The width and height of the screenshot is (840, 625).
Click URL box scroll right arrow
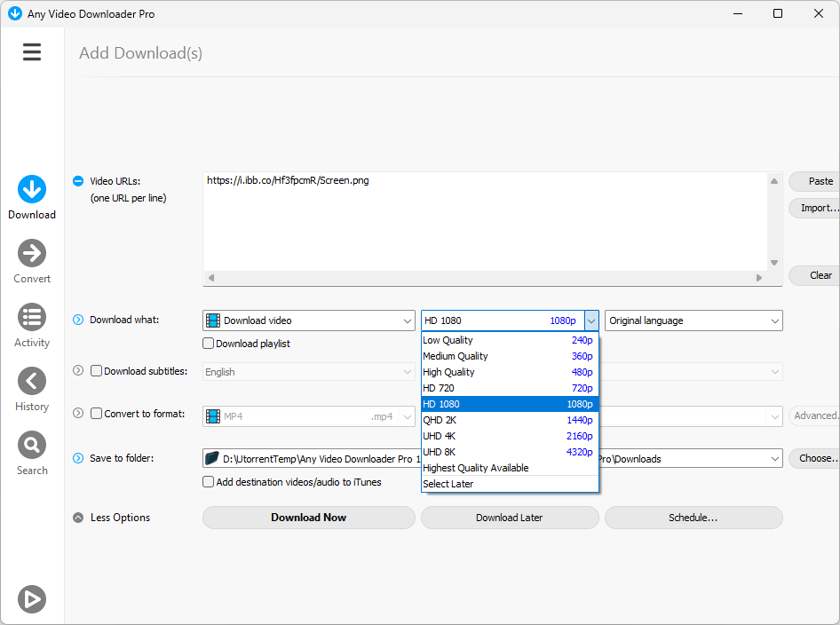click(759, 277)
